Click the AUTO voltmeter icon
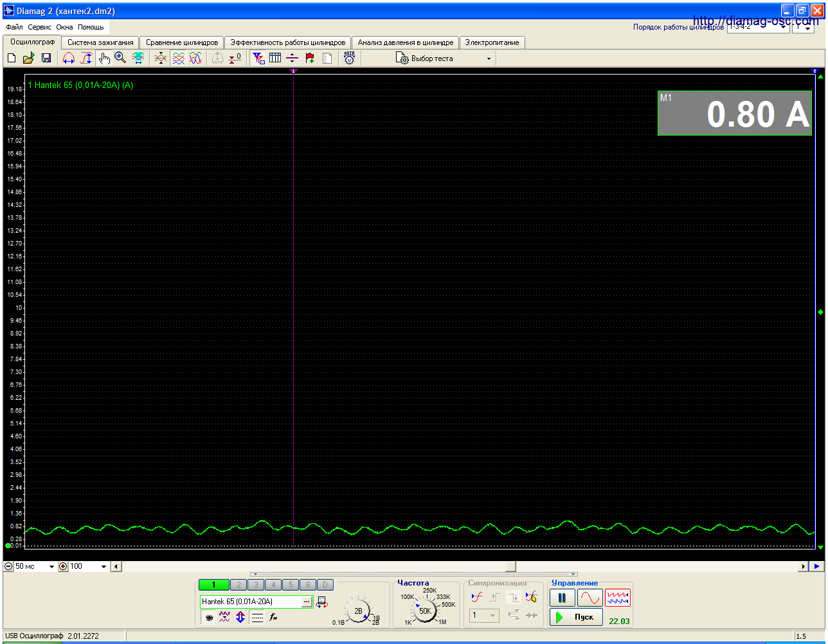This screenshot has width=828, height=644. 349,58
